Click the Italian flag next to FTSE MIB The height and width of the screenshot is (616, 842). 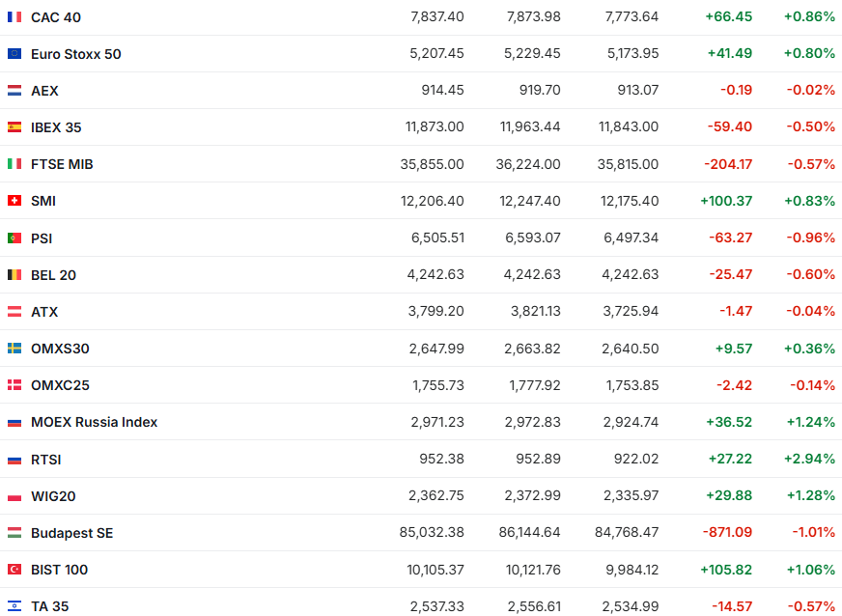[14, 164]
